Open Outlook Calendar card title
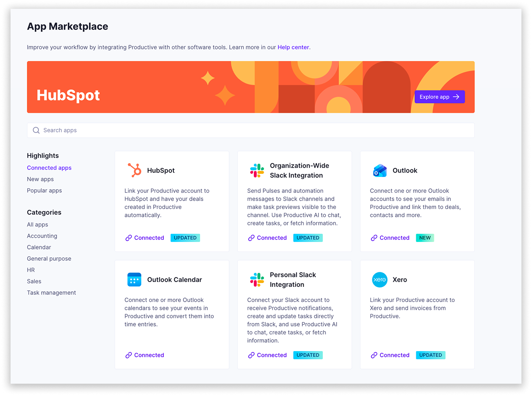This screenshot has width=532, height=396. pos(175,279)
